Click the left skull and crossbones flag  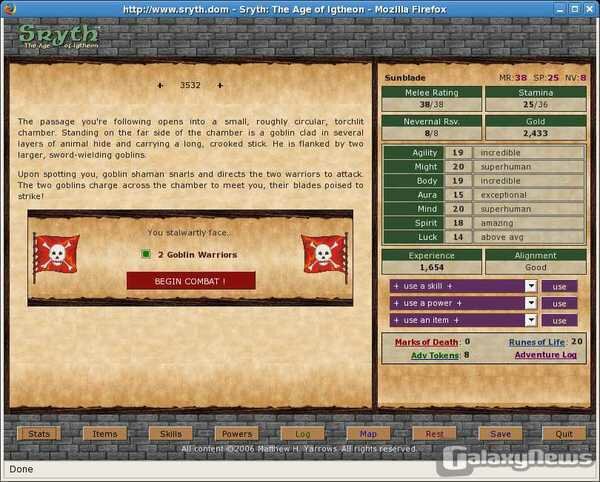tap(57, 256)
